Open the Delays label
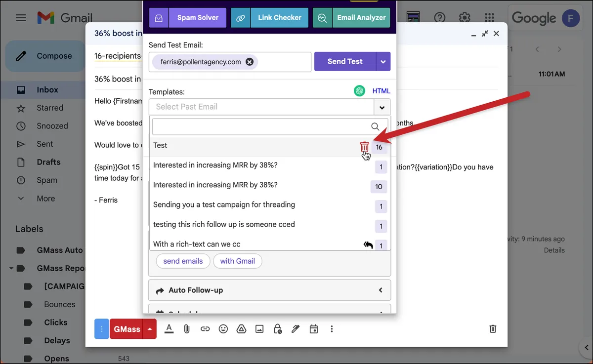The image size is (593, 364). coord(57,341)
